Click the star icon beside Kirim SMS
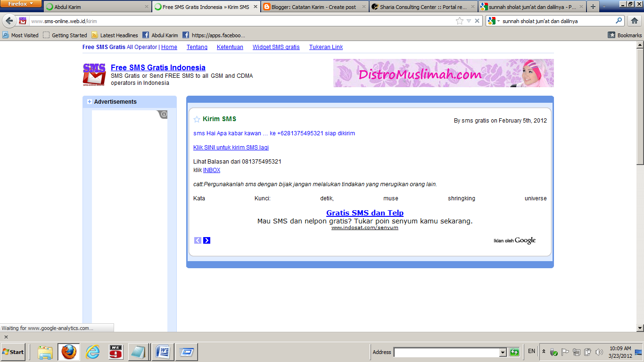644x362 pixels. pyautogui.click(x=197, y=119)
